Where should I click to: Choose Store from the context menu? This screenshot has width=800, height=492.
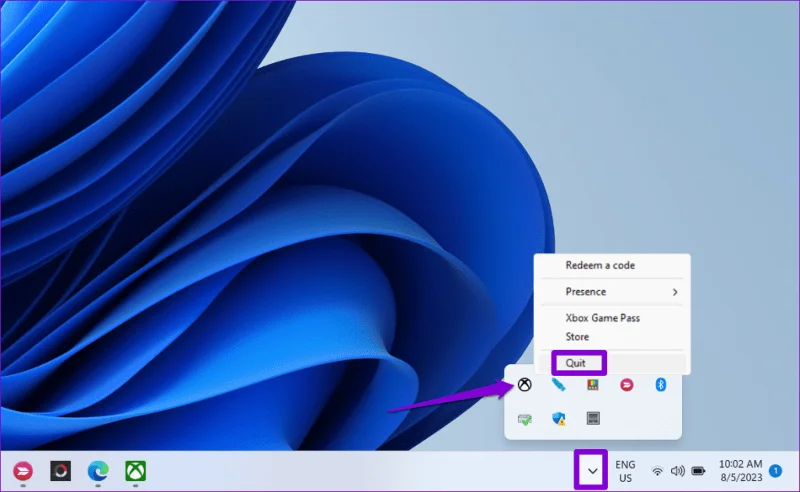point(612,337)
